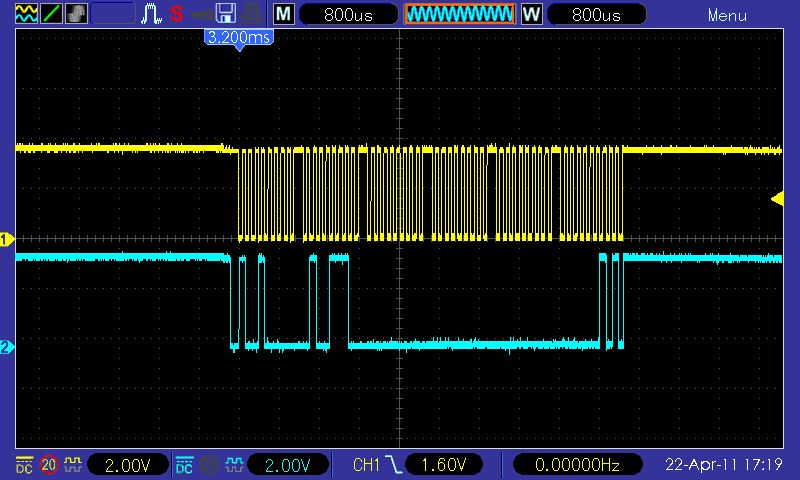The height and width of the screenshot is (480, 800).
Task: Click the gray persistence display icon
Action: 76,14
